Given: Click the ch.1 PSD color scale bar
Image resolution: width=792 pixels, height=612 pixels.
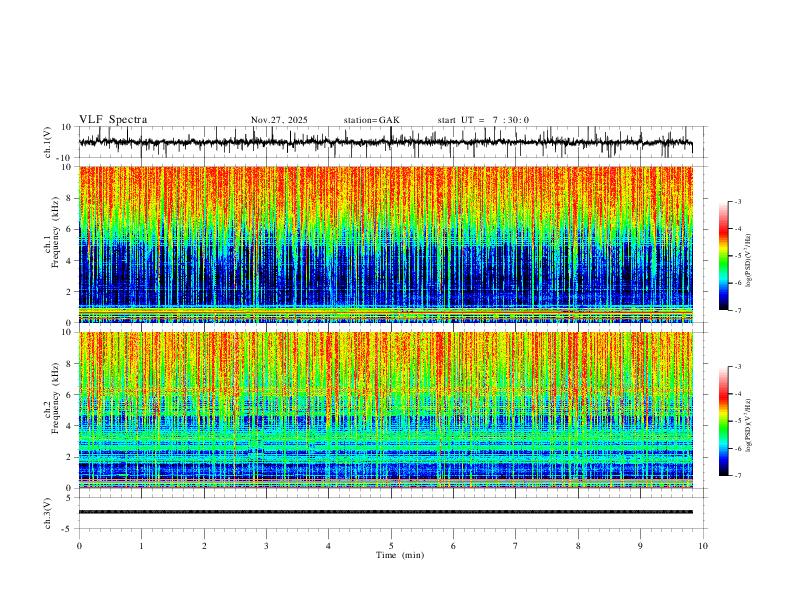Looking at the screenshot, I should tap(724, 256).
